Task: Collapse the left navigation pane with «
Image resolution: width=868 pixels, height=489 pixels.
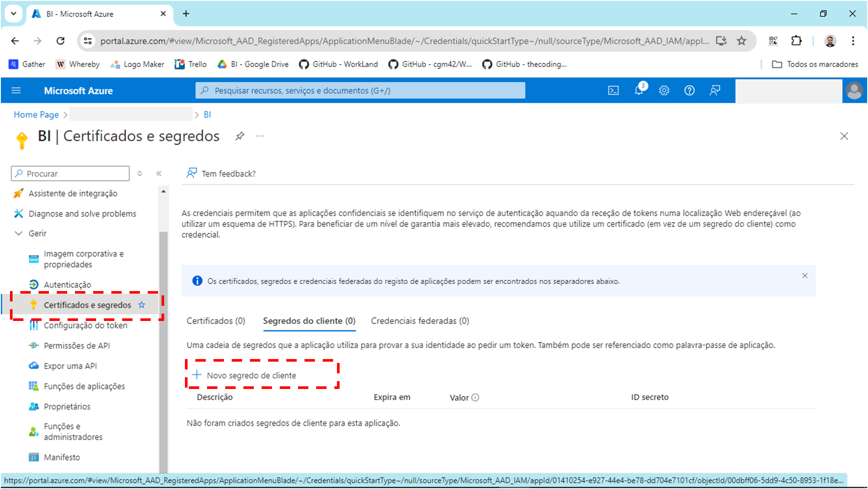Action: [159, 173]
